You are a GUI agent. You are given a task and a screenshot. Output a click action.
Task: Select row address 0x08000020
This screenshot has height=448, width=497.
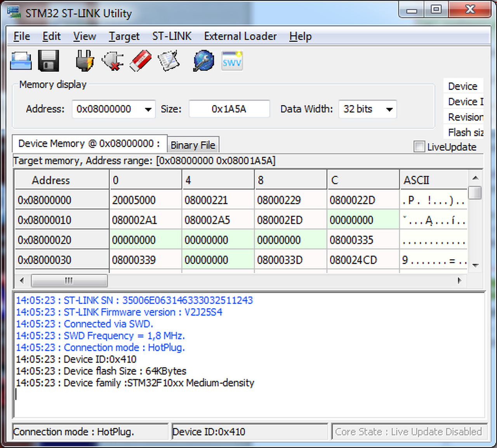pos(62,240)
